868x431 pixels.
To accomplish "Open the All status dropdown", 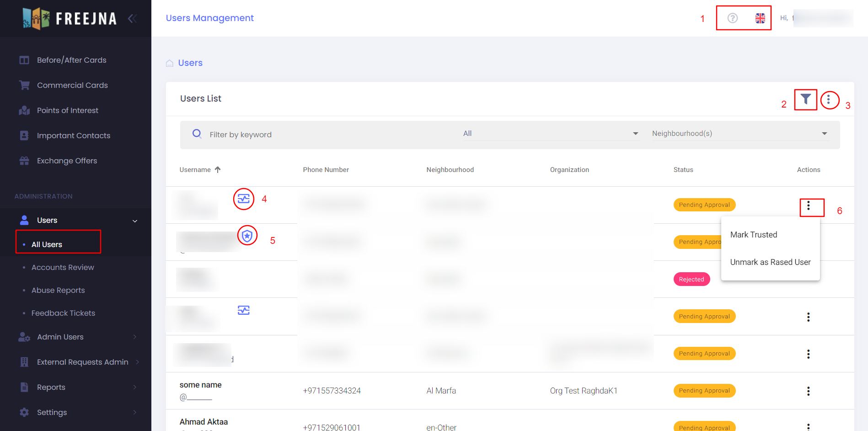I will pos(550,134).
